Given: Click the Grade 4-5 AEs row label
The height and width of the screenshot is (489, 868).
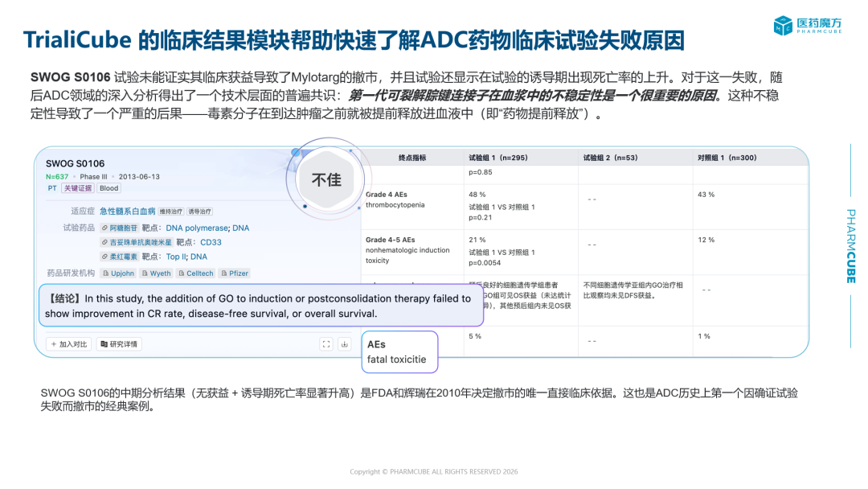Looking at the screenshot, I should click(x=407, y=250).
